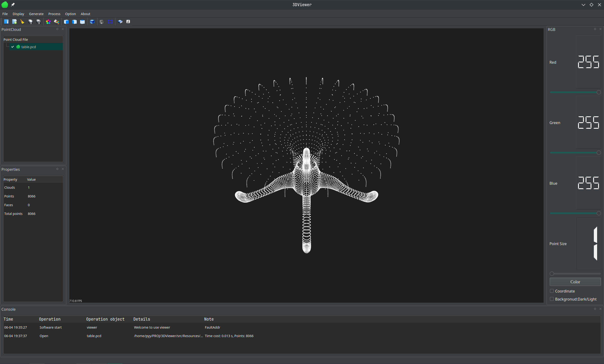Click the solid blue 3D cube icon
This screenshot has width=604, height=364.
point(92,21)
